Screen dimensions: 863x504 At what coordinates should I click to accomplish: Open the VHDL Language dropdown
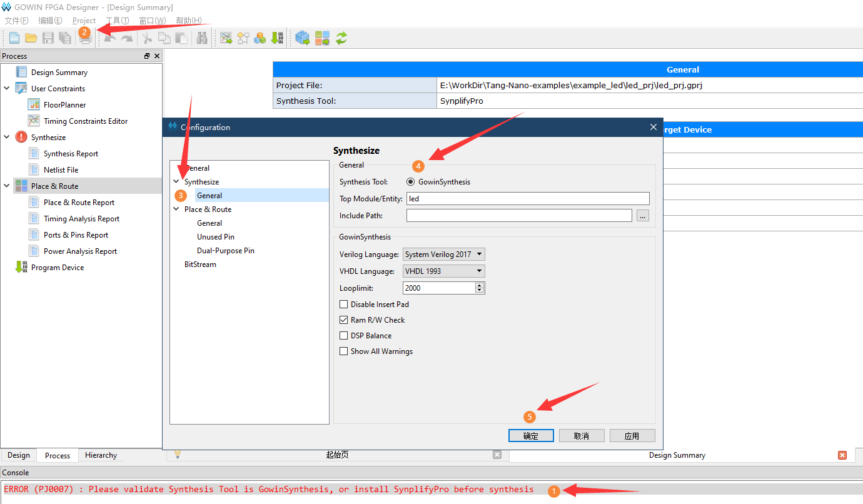coord(444,271)
